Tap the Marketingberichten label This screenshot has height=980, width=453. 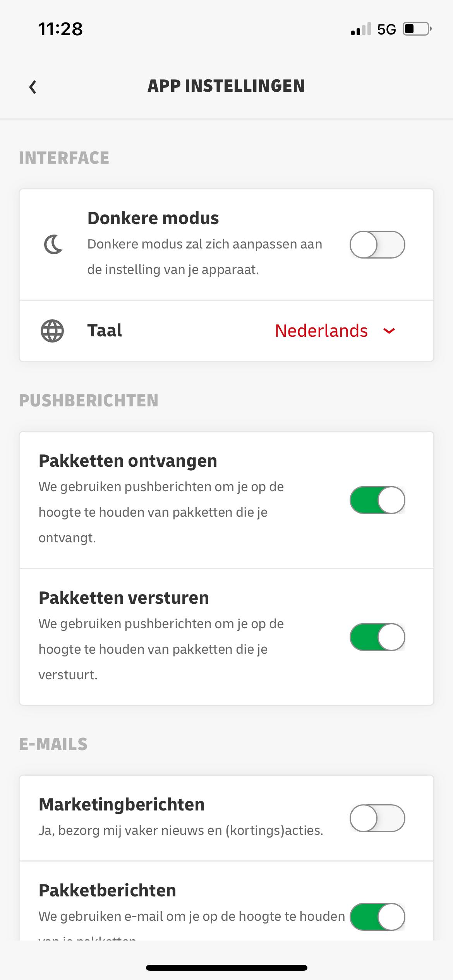point(122,804)
